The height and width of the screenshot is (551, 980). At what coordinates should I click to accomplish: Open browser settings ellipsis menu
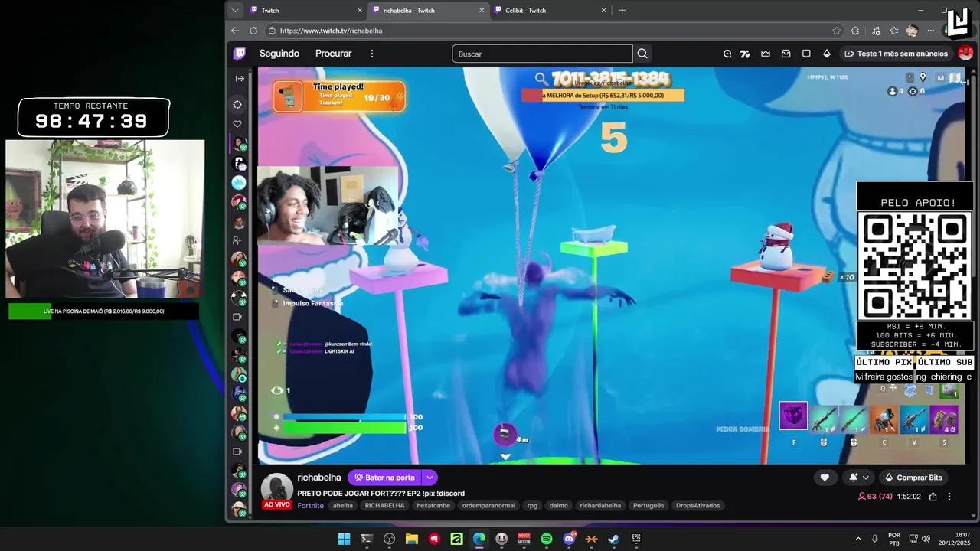pyautogui.click(x=930, y=31)
